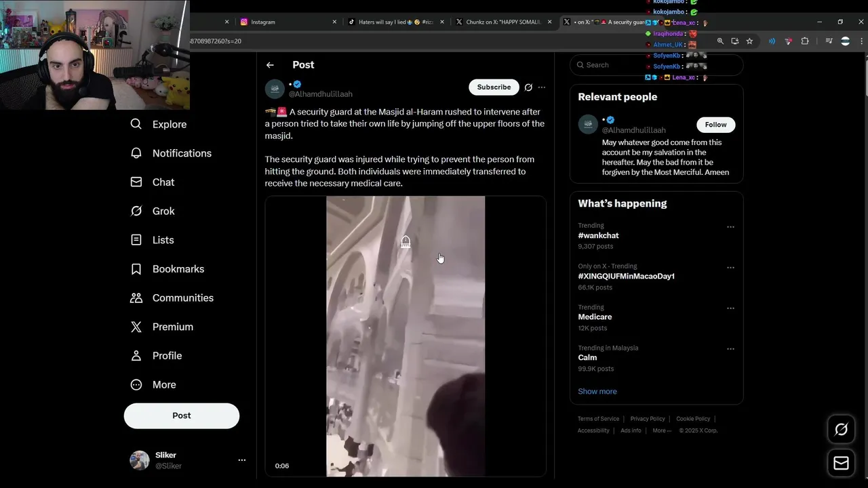Open the post's three-dot menu

tap(541, 87)
